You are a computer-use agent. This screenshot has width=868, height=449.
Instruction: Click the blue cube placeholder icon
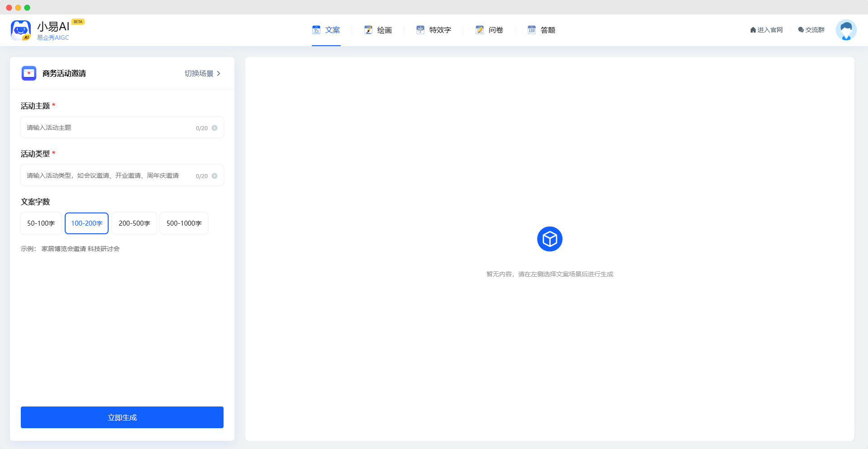click(x=549, y=239)
